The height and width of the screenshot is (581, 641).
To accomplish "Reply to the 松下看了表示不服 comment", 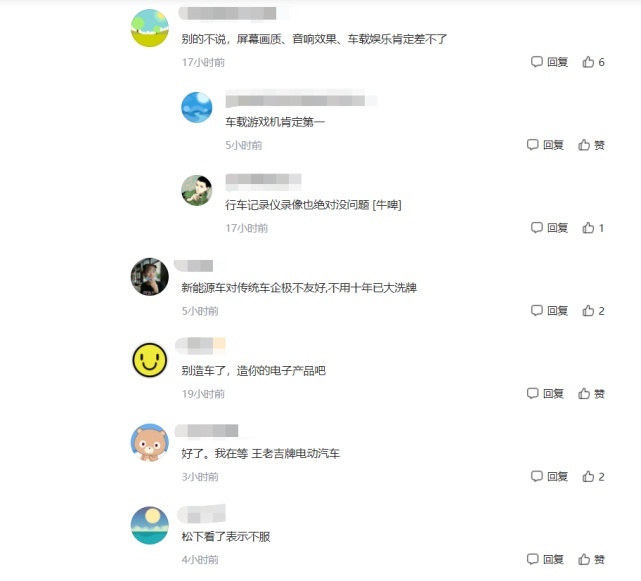I will coord(545,559).
